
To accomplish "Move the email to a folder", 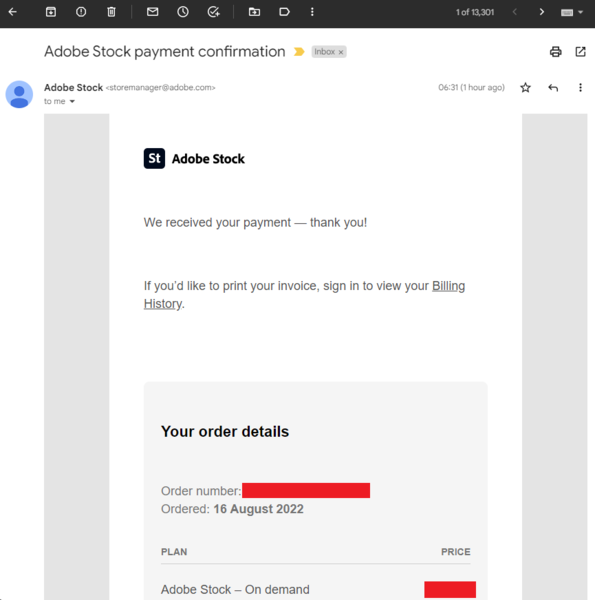I will (254, 12).
